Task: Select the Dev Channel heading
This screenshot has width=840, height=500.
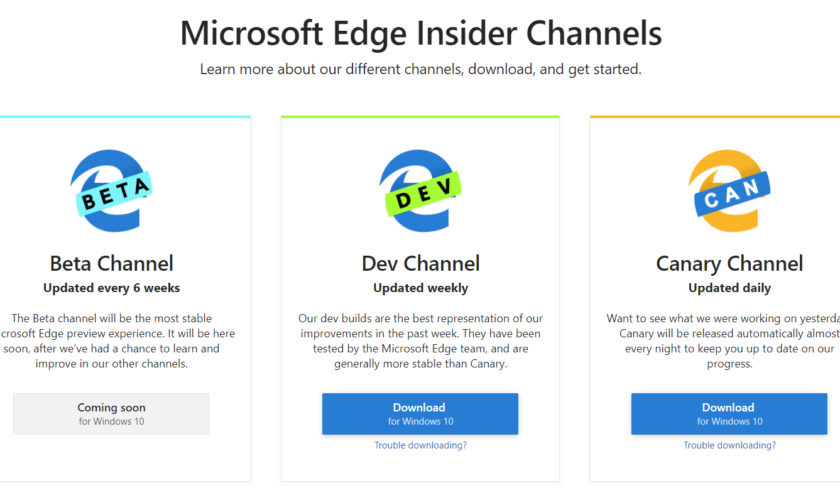Action: pos(420,264)
